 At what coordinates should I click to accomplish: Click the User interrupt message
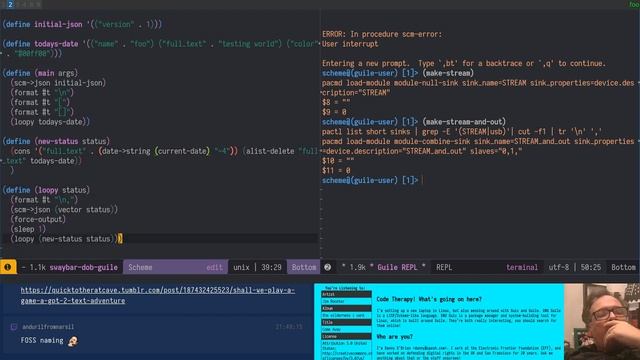tap(350, 44)
